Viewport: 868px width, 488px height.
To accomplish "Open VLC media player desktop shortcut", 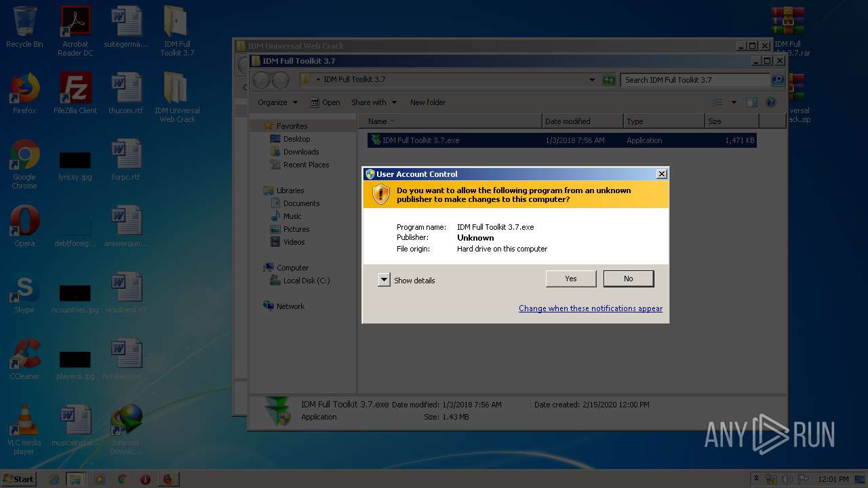I will tap(24, 430).
